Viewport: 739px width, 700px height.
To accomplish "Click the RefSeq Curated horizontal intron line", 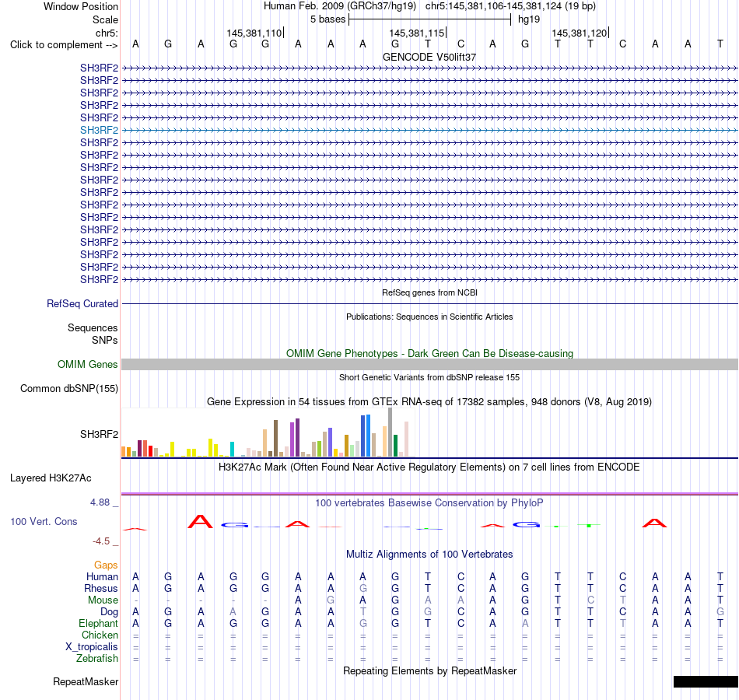I will pos(430,303).
